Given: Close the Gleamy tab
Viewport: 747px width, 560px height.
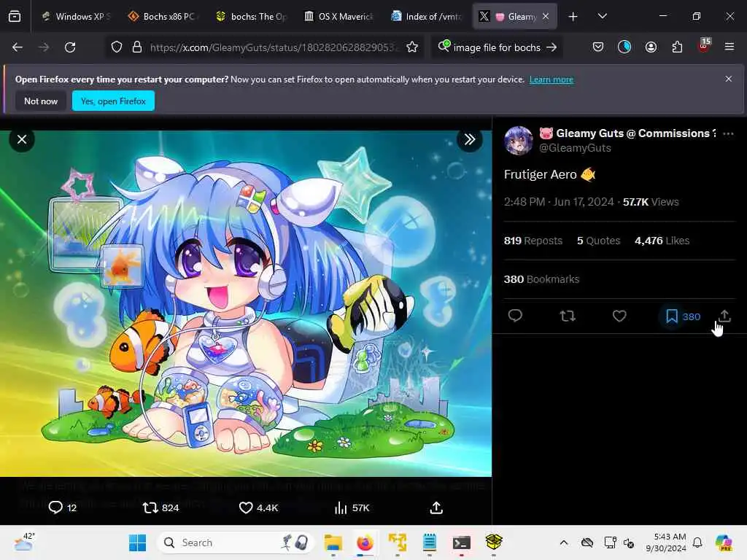Looking at the screenshot, I should click(x=546, y=17).
